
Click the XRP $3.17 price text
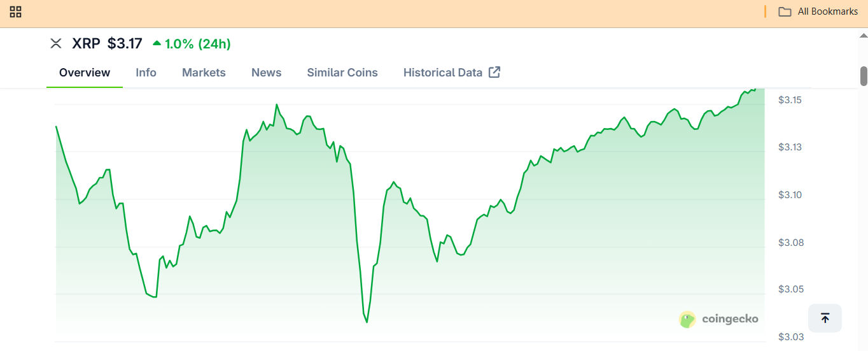tap(125, 43)
